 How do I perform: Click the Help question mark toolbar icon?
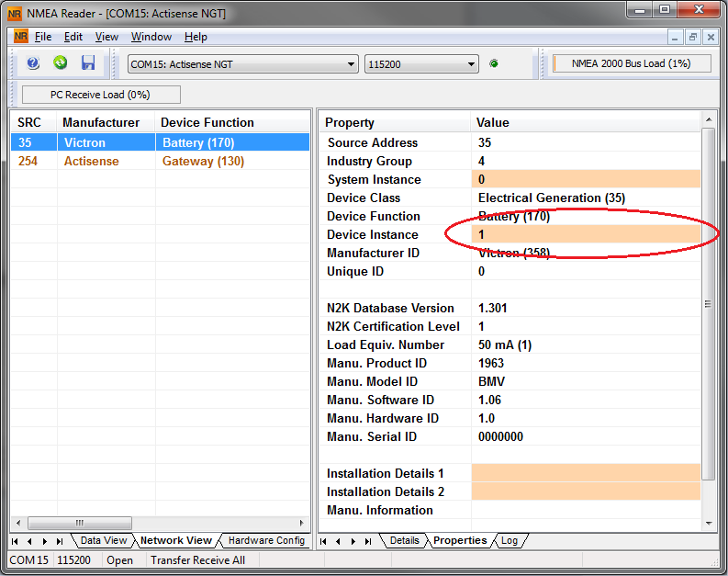(33, 63)
